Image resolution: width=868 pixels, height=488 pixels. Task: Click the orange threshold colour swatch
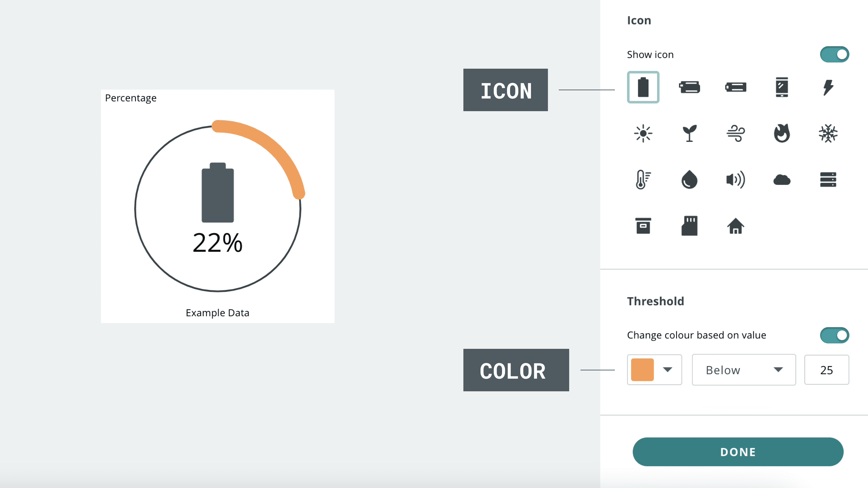[642, 370]
